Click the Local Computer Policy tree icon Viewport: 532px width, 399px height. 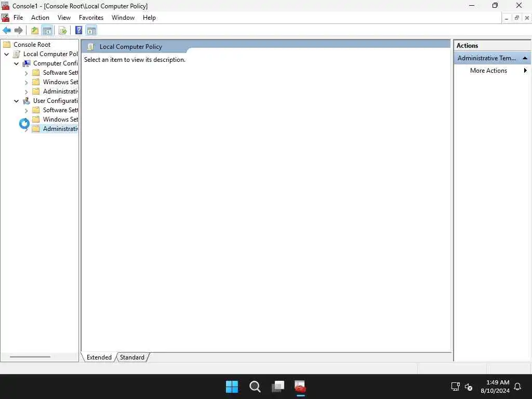click(x=17, y=54)
